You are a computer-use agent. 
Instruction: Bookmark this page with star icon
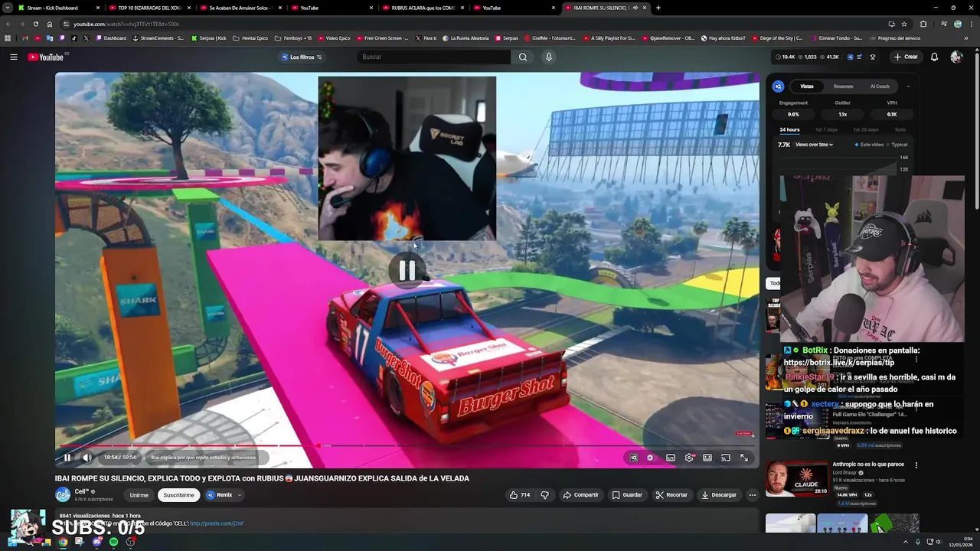903,24
